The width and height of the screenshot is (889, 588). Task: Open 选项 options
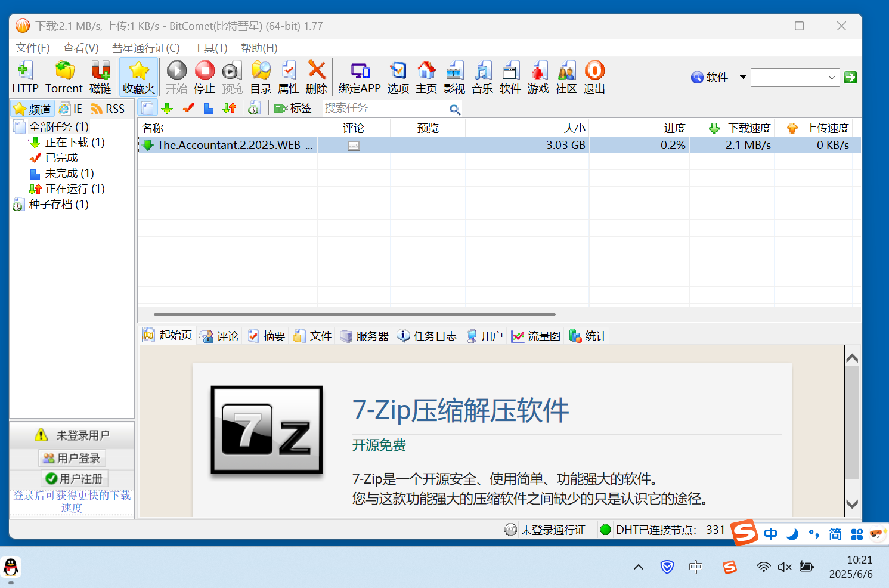pos(398,77)
